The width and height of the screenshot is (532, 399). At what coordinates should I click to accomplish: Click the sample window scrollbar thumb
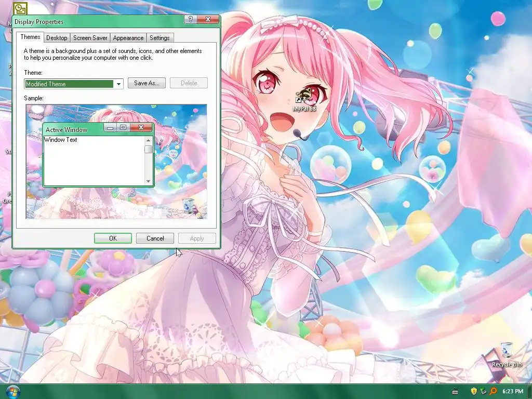[x=148, y=149]
